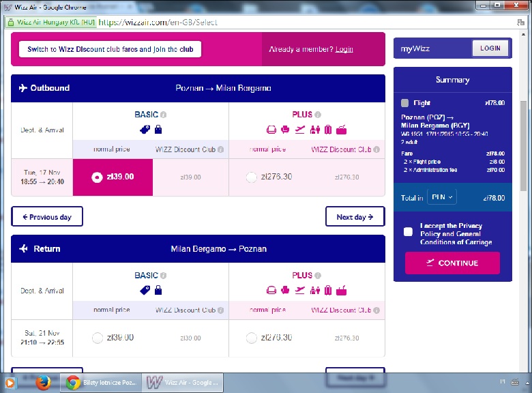
Task: Click Return BASIC small bag icon
Action: (x=158, y=290)
